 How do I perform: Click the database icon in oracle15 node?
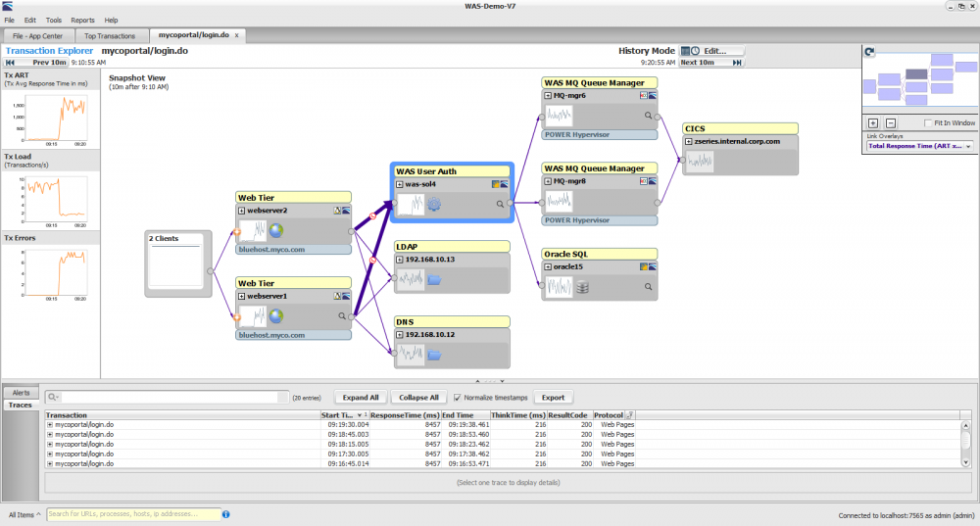[x=582, y=287]
